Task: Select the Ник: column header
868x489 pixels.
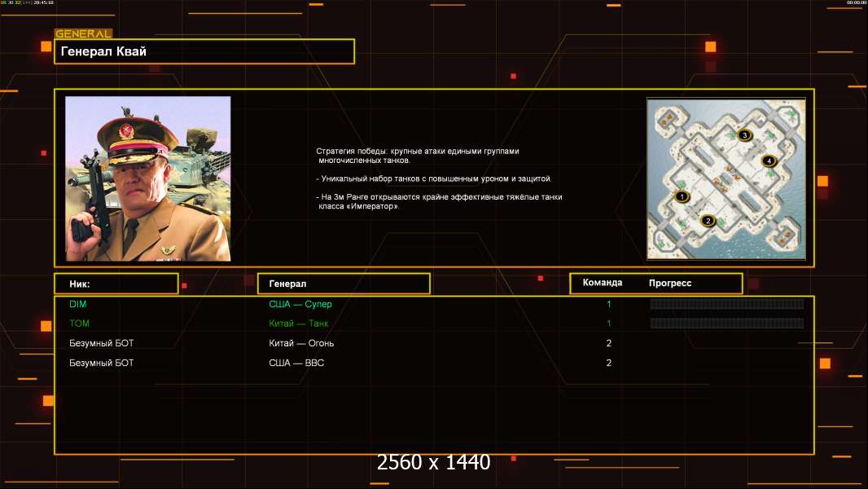Action: (116, 284)
